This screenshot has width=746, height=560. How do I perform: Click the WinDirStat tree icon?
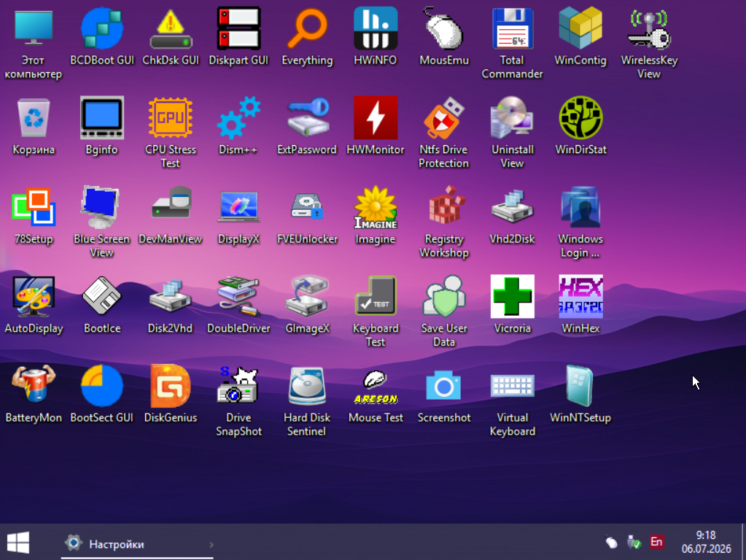tap(580, 117)
